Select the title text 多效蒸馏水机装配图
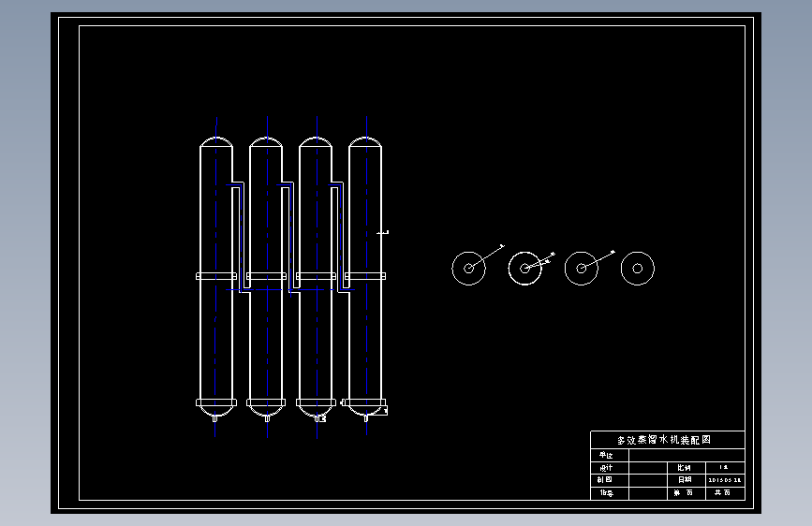Image resolution: width=812 pixels, height=526 pixels. tap(663, 440)
